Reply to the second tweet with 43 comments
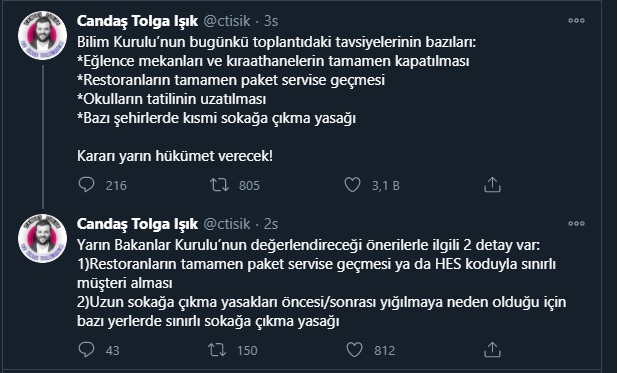Image resolution: width=619 pixels, height=373 pixels. click(86, 350)
